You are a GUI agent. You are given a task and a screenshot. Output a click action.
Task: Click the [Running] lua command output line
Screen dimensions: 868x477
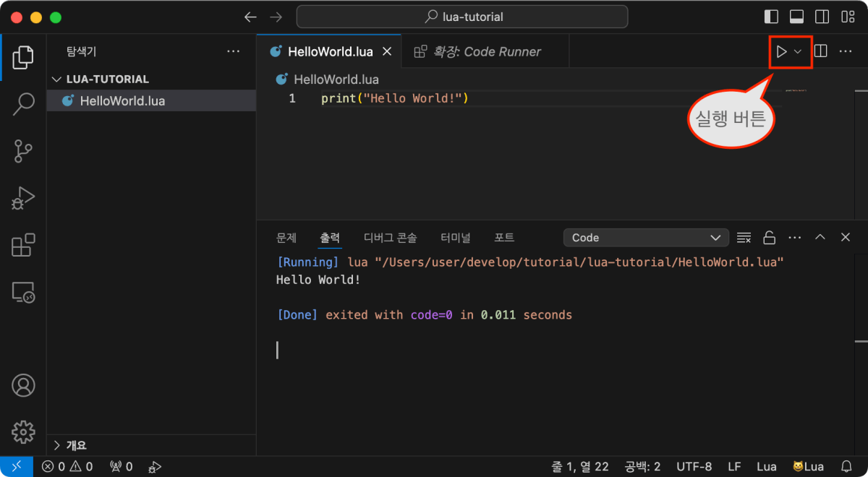click(x=530, y=262)
